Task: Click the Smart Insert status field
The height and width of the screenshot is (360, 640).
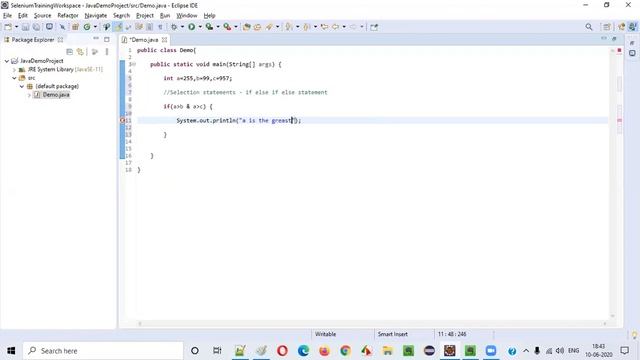Action: pyautogui.click(x=393, y=334)
